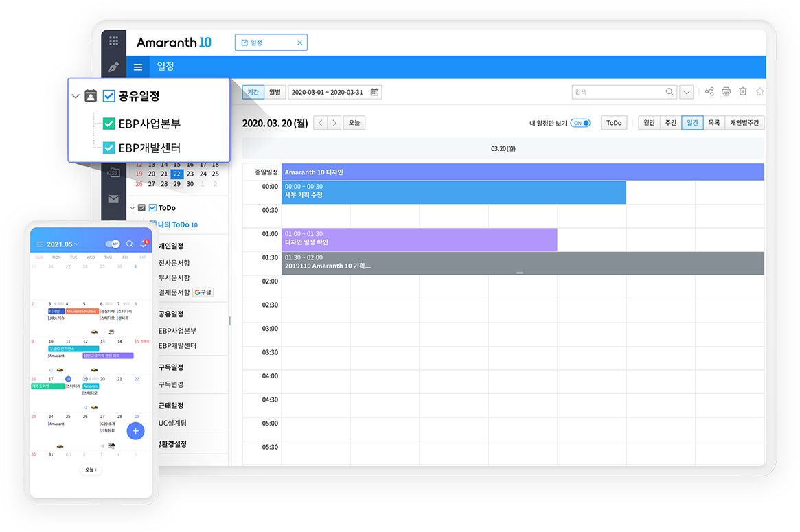This screenshot has height=532, width=800.
Task: Uncheck the EBP사업본부 checkbox in popup
Action: pyautogui.click(x=108, y=124)
